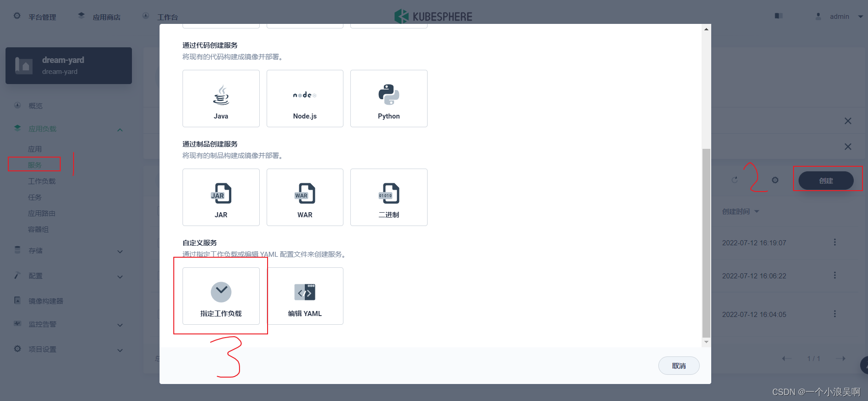
Task: Open more options for the 16:19:07 row
Action: (835, 242)
